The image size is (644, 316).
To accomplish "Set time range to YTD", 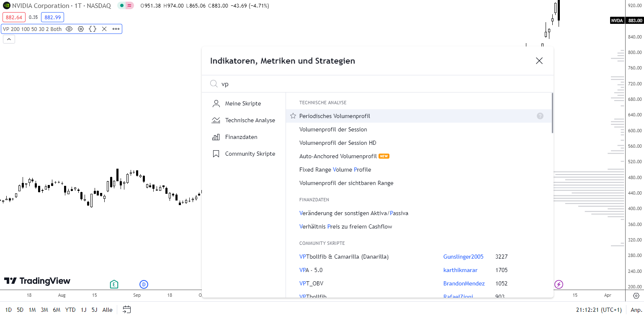I will click(x=70, y=310).
